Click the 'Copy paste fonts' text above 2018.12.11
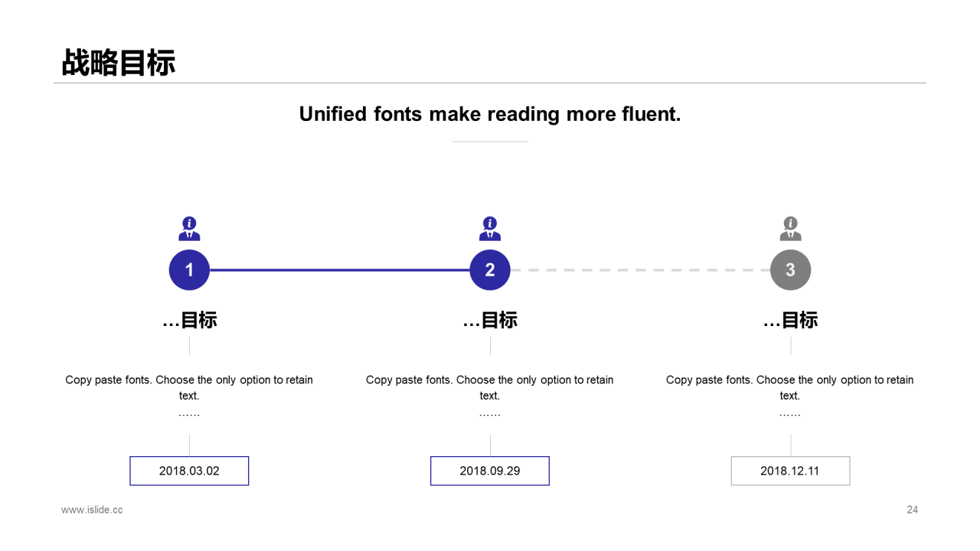 790,396
